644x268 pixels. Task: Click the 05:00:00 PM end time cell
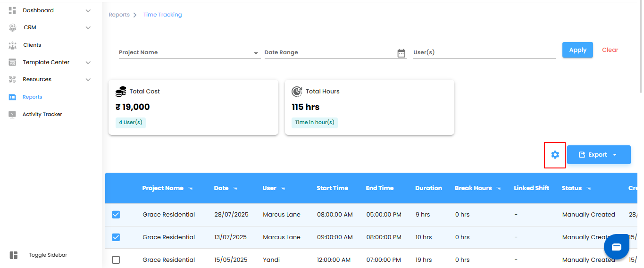click(x=384, y=215)
